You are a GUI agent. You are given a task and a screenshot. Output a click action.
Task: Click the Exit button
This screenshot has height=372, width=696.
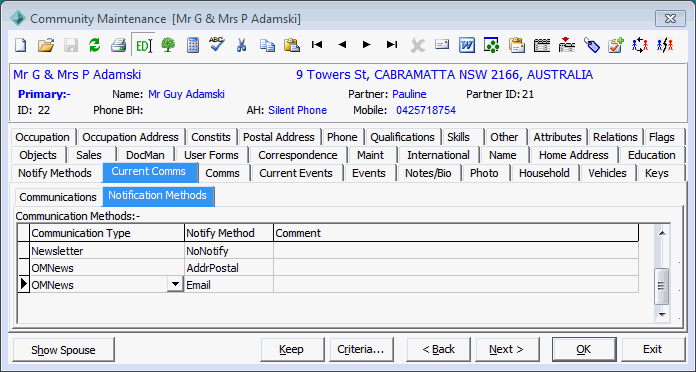coord(652,350)
